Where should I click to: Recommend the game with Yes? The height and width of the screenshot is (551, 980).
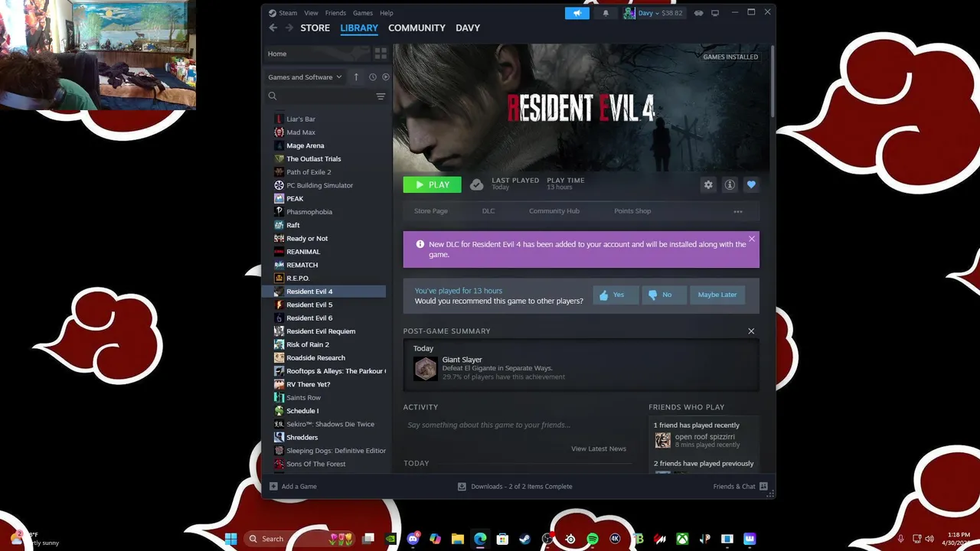pos(616,295)
